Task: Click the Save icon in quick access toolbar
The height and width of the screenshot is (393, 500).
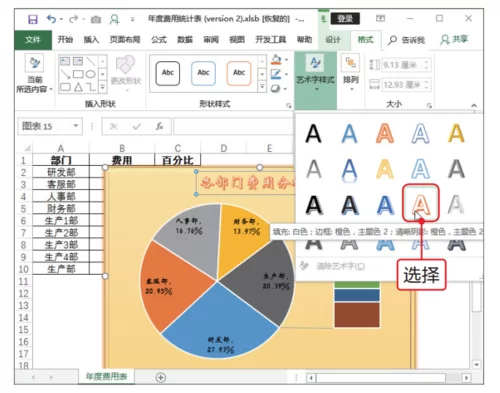Action: [x=33, y=19]
